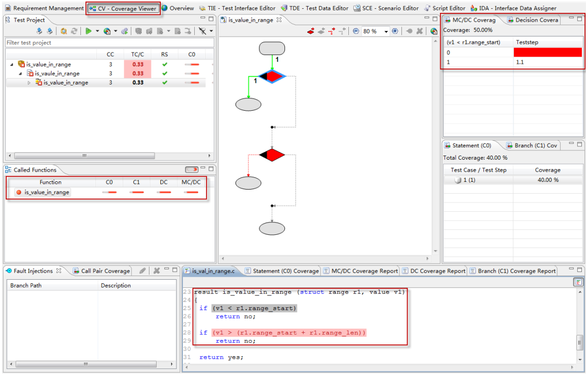Viewport: 588px width, 374px height.
Task: Click the report globe icon in flowchart toolbar
Action: coord(434,31)
